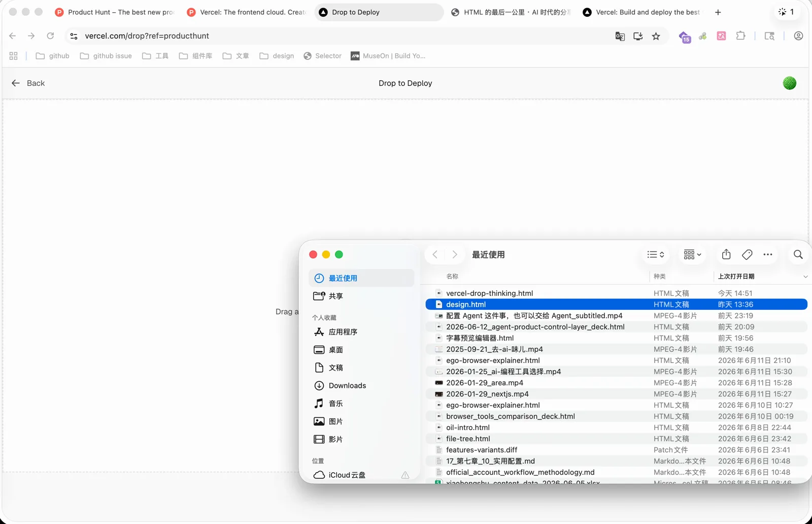Select file features-variants.diff
Image resolution: width=812 pixels, height=524 pixels.
coord(616,450)
